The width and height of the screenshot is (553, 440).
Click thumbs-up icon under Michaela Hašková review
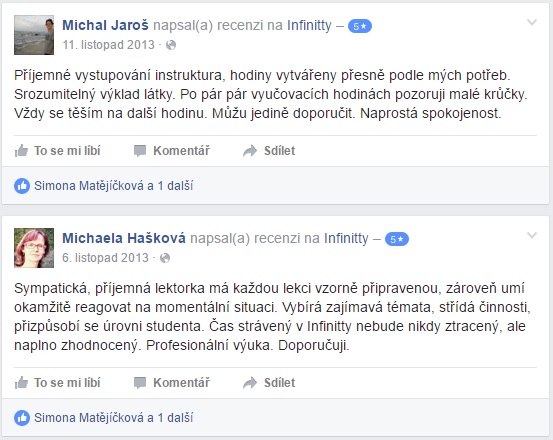(21, 383)
